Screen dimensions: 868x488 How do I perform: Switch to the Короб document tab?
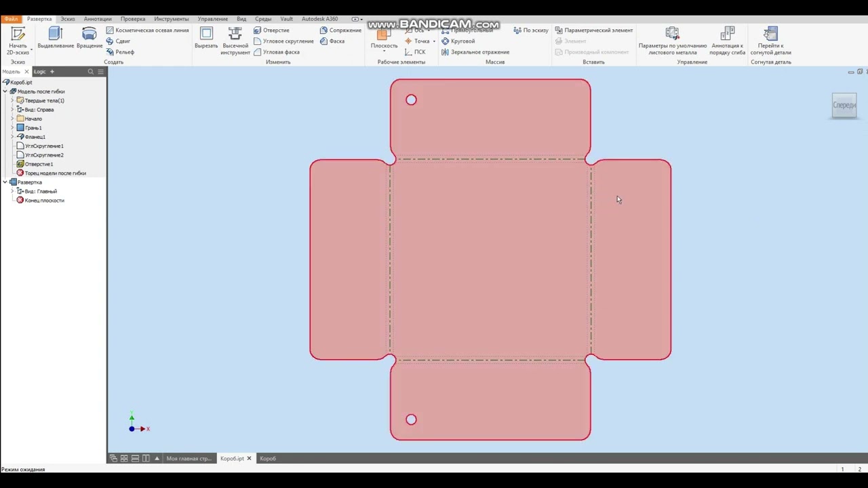click(268, 458)
